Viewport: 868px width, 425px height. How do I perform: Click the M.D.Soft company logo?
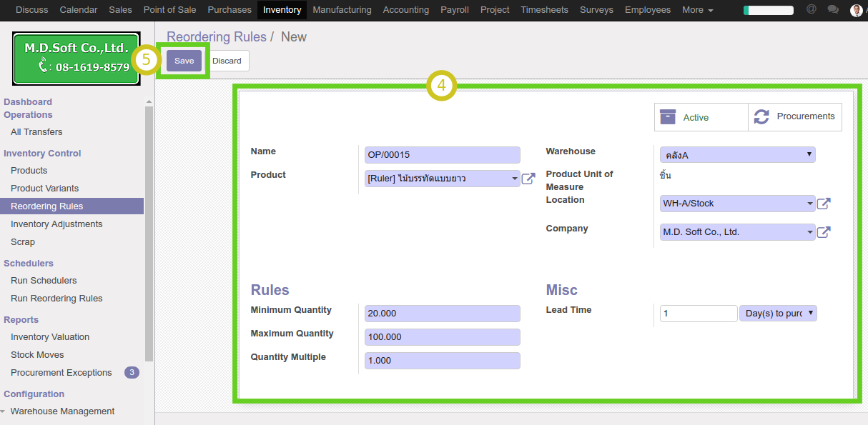click(x=76, y=58)
